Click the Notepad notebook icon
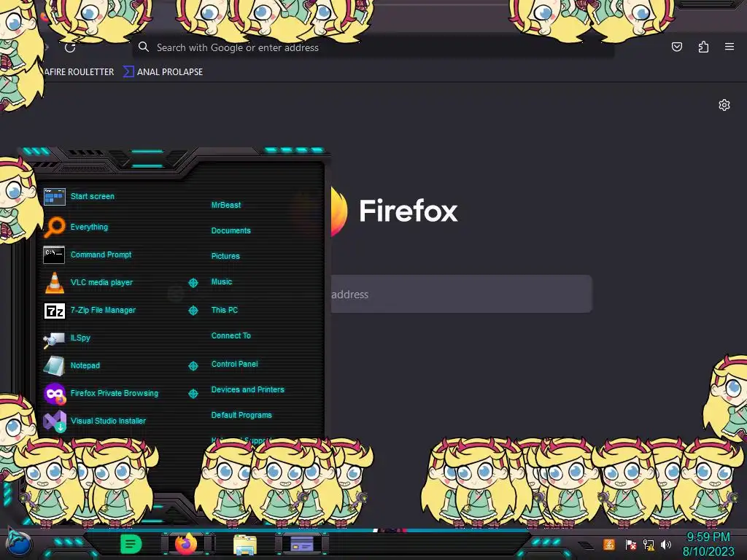Viewport: 747px width, 560px height. [x=54, y=366]
